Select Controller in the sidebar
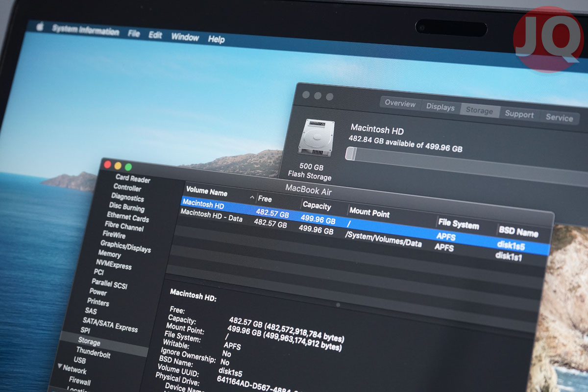Image resolution: width=588 pixels, height=392 pixels. (127, 188)
